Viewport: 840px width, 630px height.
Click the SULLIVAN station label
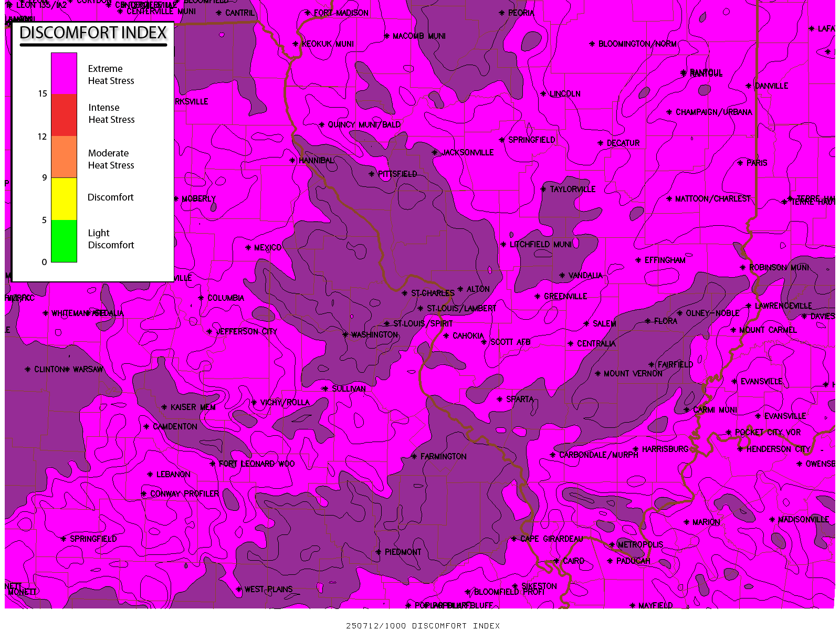(349, 389)
